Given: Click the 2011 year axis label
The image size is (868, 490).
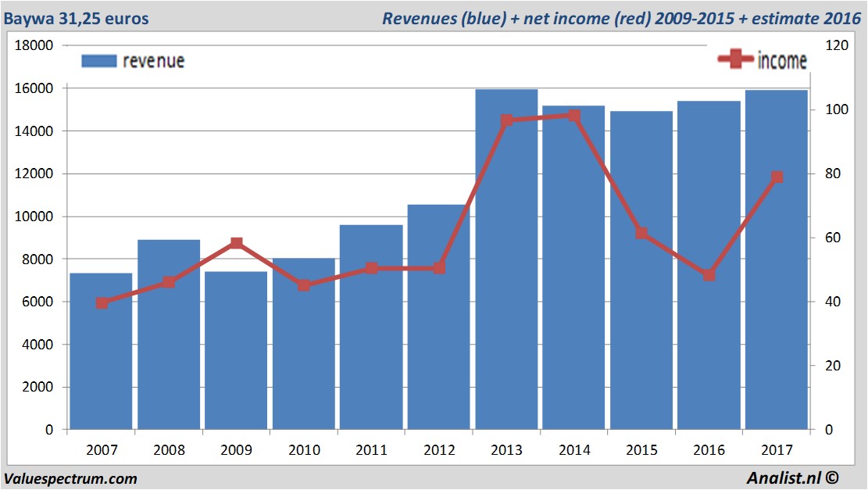Looking at the screenshot, I should 371,450.
